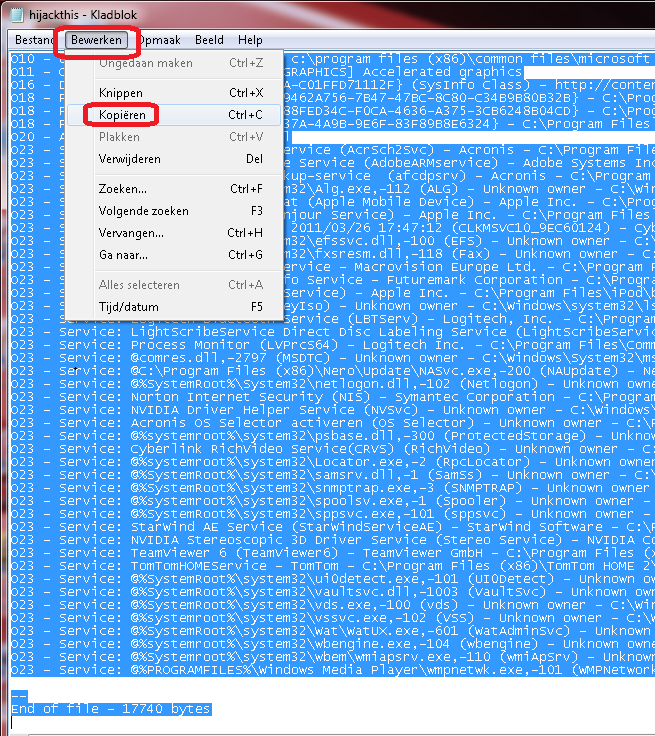Click the Macrovision Europe Ltd. line
The width and height of the screenshot is (655, 736).
470,267
